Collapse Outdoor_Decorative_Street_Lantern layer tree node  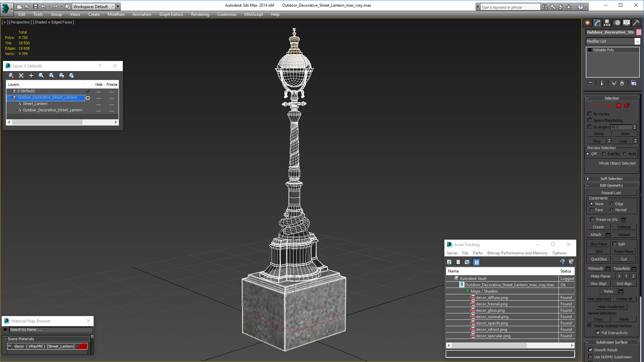tap(9, 98)
